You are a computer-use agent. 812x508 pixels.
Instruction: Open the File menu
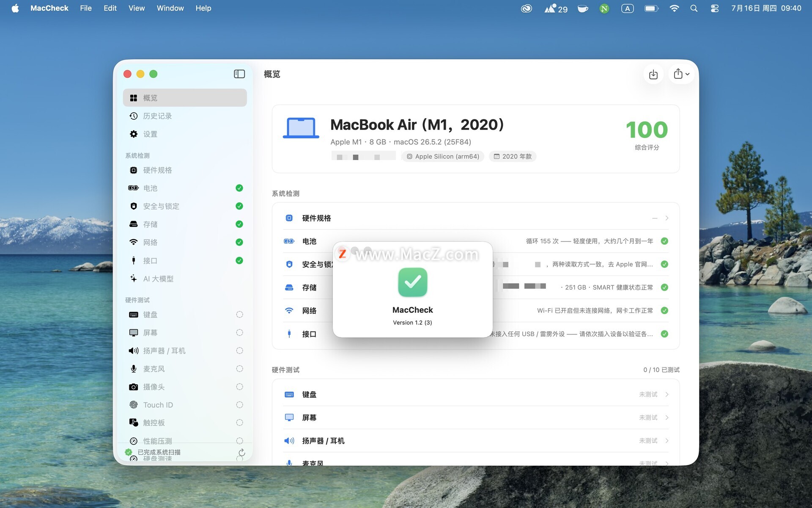[86, 8]
